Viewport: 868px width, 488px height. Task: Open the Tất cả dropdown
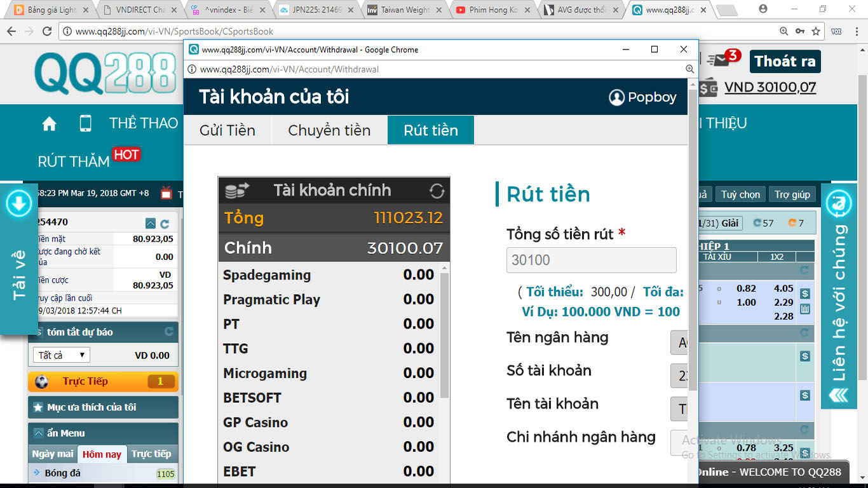tap(60, 354)
